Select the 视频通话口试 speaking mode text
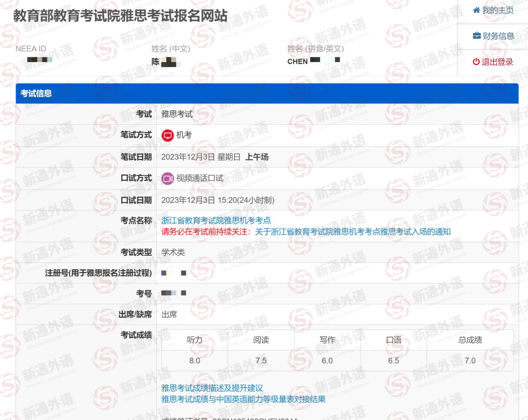This screenshot has width=528, height=420. (199, 178)
